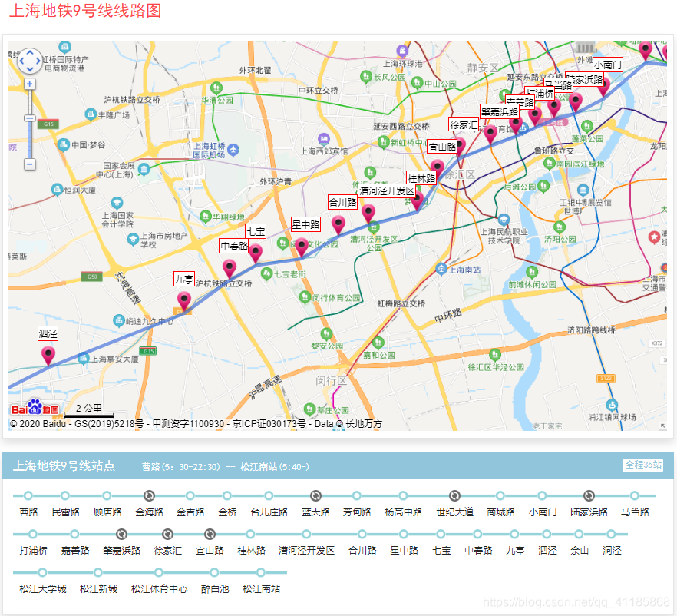Open the 松江体育中心 station link
The width and height of the screenshot is (677, 616).
(x=159, y=589)
